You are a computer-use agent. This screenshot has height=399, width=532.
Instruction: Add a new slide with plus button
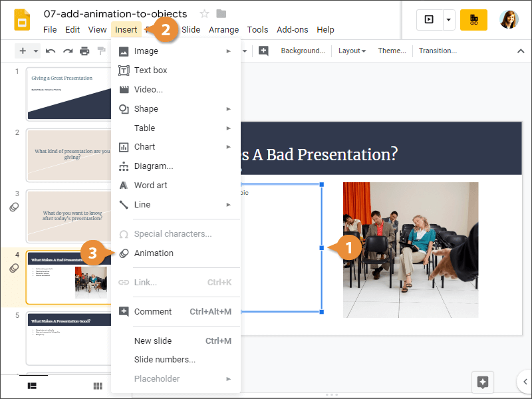pos(23,51)
